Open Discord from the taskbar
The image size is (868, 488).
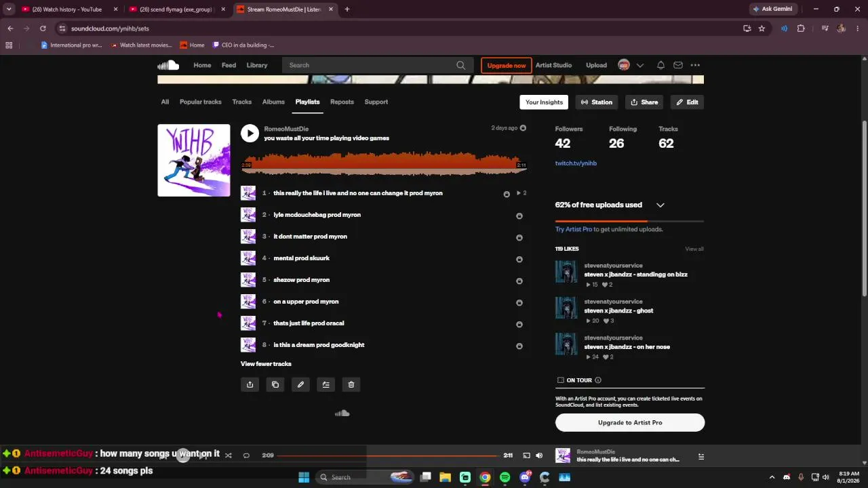pyautogui.click(x=525, y=477)
